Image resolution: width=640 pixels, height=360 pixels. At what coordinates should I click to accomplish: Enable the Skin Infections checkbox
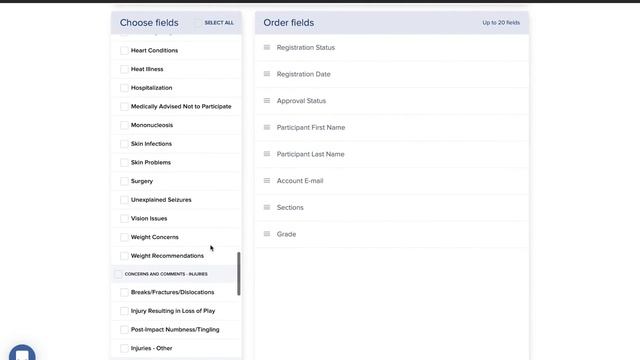coord(124,144)
